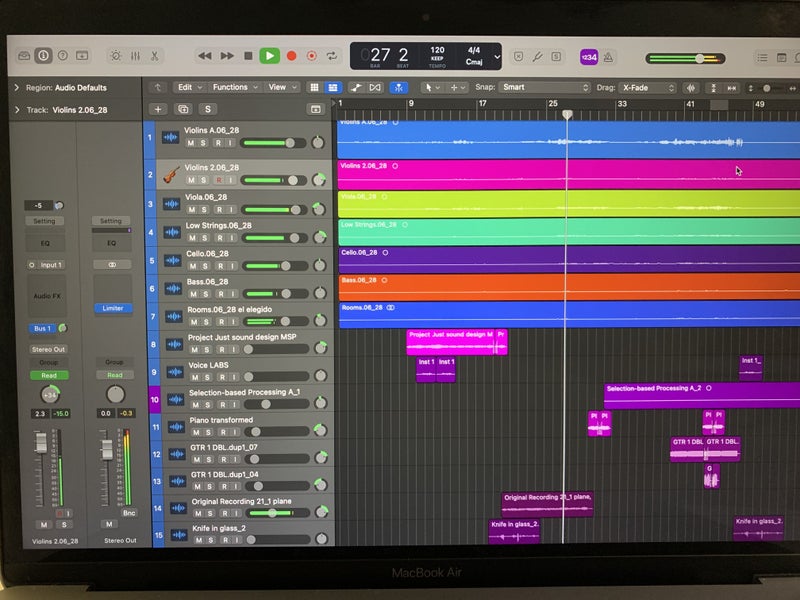Open the Mixer from the control bar
This screenshot has width=800, height=600.
[x=137, y=56]
